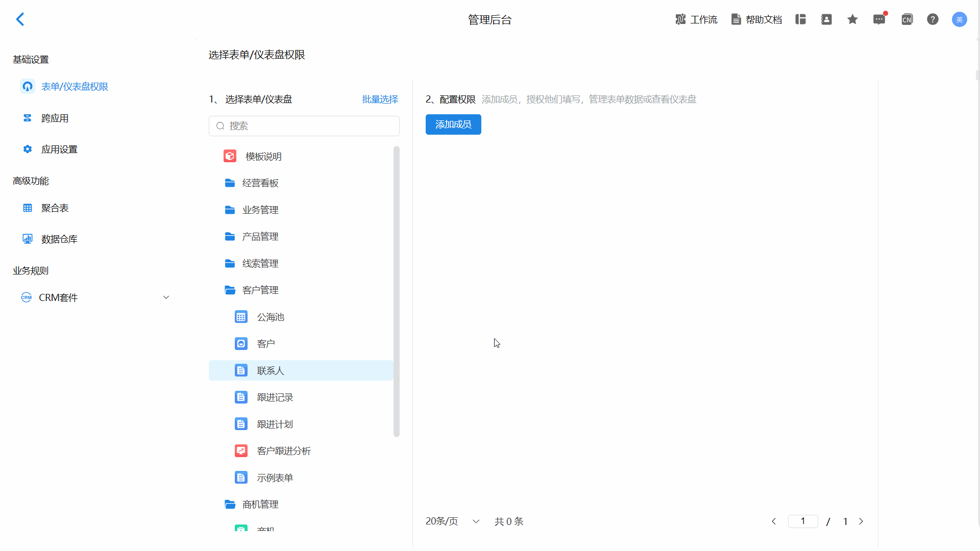Open 数据仓库 in sidebar
The height and width of the screenshot is (551, 980).
[x=59, y=239]
